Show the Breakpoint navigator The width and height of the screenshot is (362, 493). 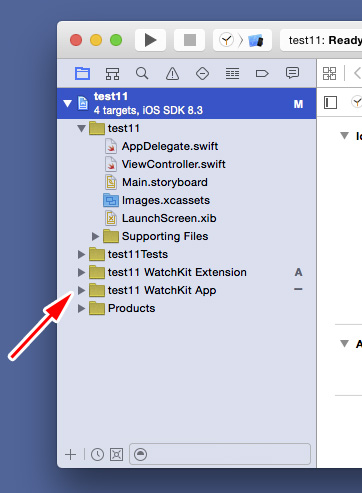(x=262, y=73)
